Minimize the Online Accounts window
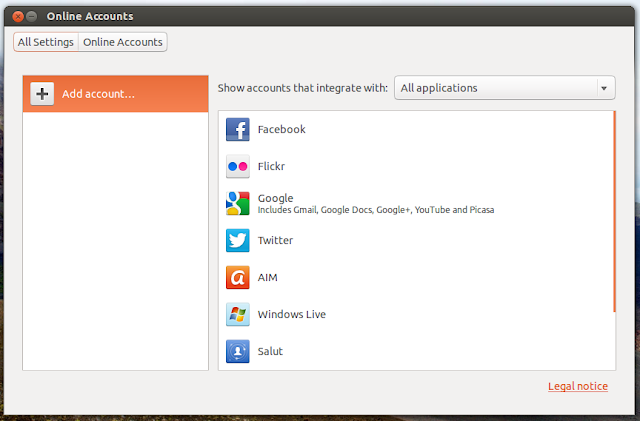 (31, 16)
